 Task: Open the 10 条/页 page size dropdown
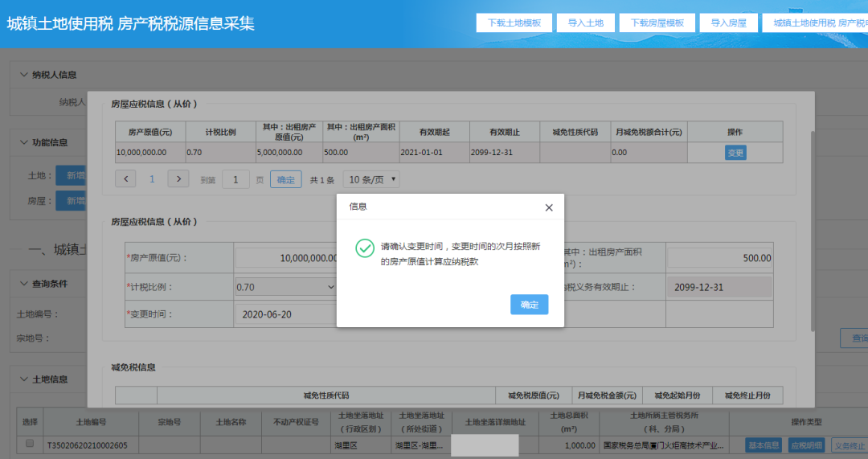371,179
